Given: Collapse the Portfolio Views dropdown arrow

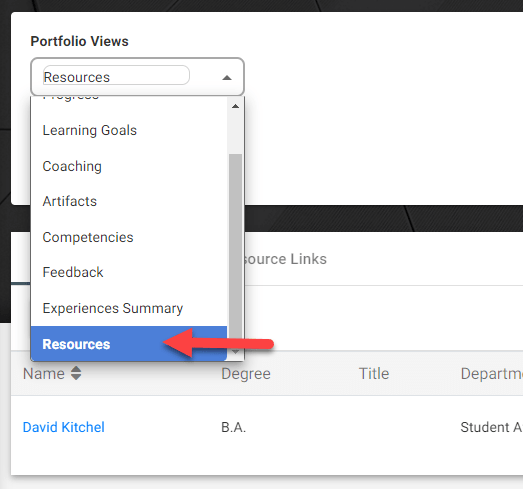Looking at the screenshot, I should [x=227, y=78].
